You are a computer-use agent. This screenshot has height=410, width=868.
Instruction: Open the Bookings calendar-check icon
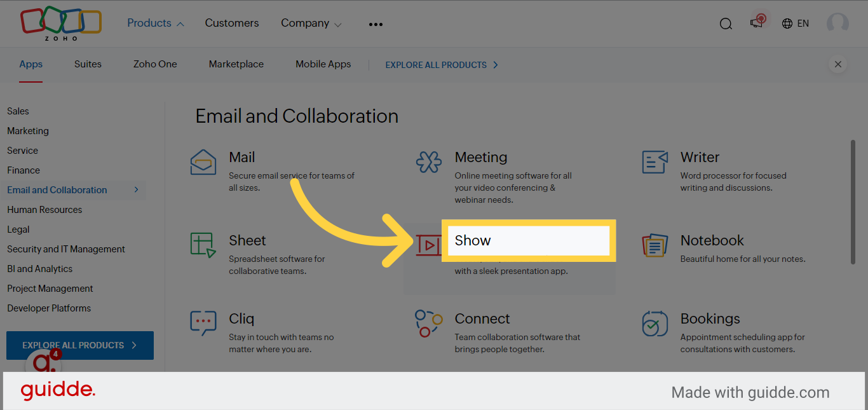coord(655,323)
